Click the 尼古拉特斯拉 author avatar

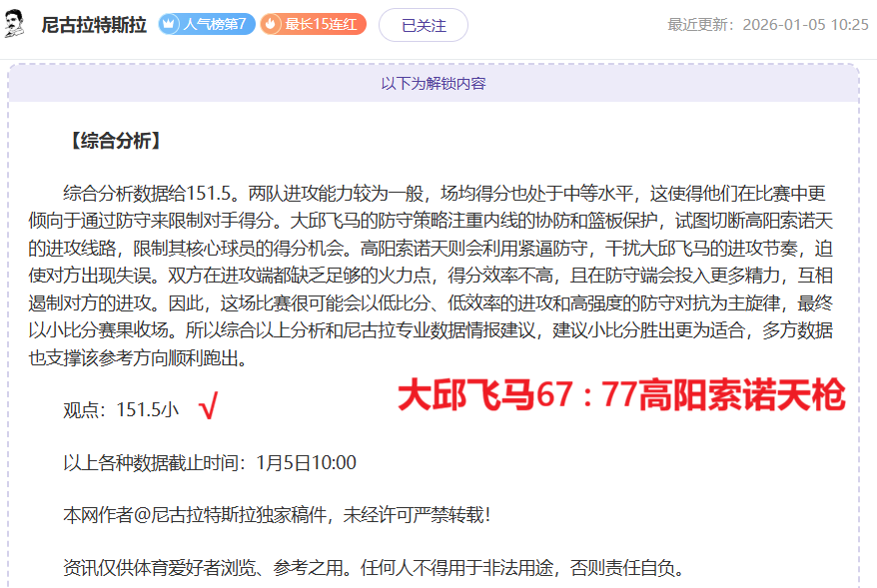point(15,24)
